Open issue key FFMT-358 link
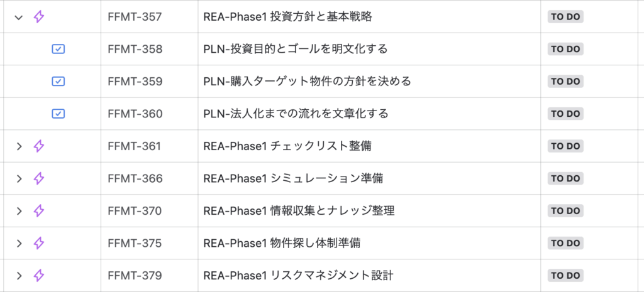This screenshot has height=292, width=644. 135,49
